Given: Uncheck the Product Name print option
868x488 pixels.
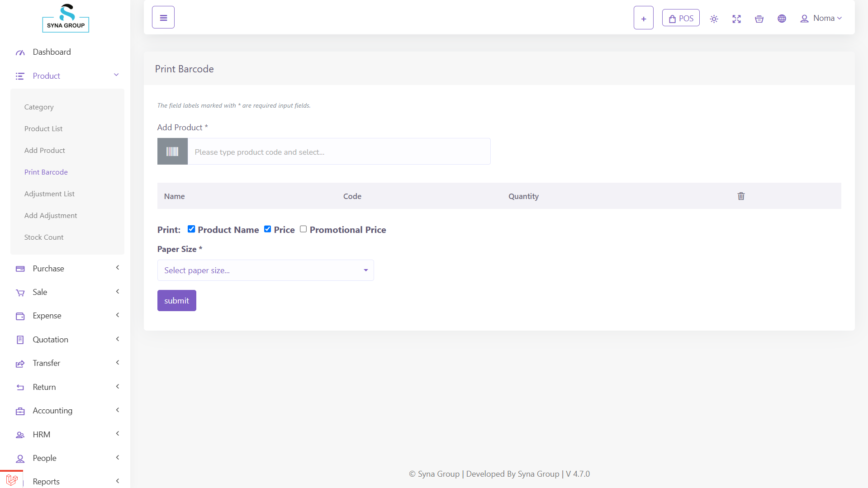Looking at the screenshot, I should (191, 229).
